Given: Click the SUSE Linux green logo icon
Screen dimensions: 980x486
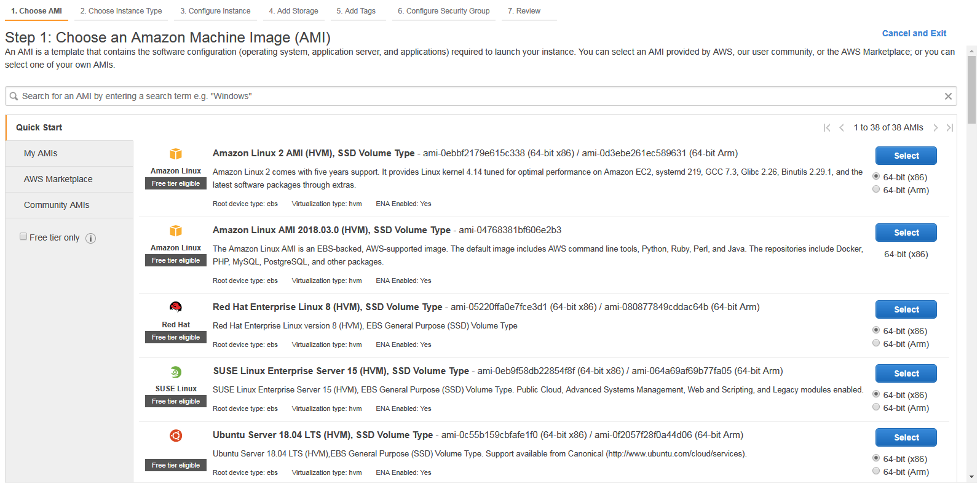Looking at the screenshot, I should click(x=176, y=372).
